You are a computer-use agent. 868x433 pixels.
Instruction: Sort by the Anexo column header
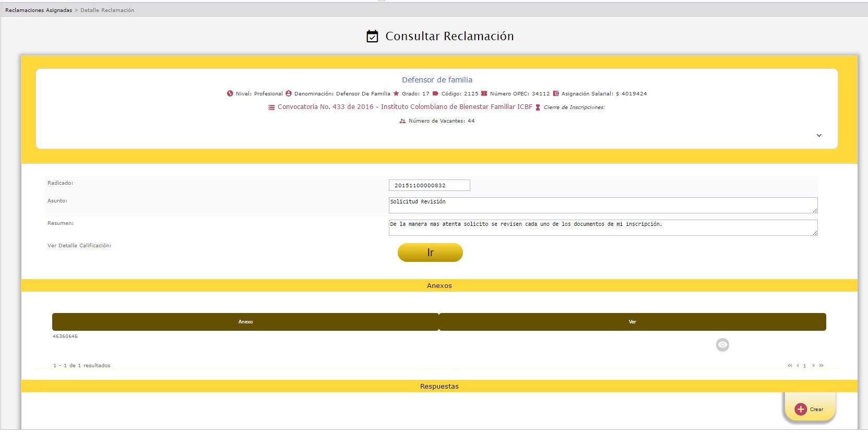[245, 322]
